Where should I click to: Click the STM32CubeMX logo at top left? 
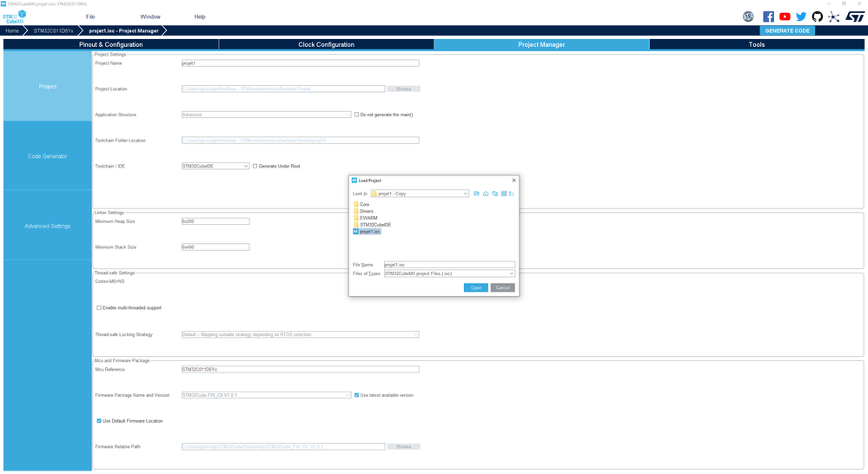click(x=15, y=16)
